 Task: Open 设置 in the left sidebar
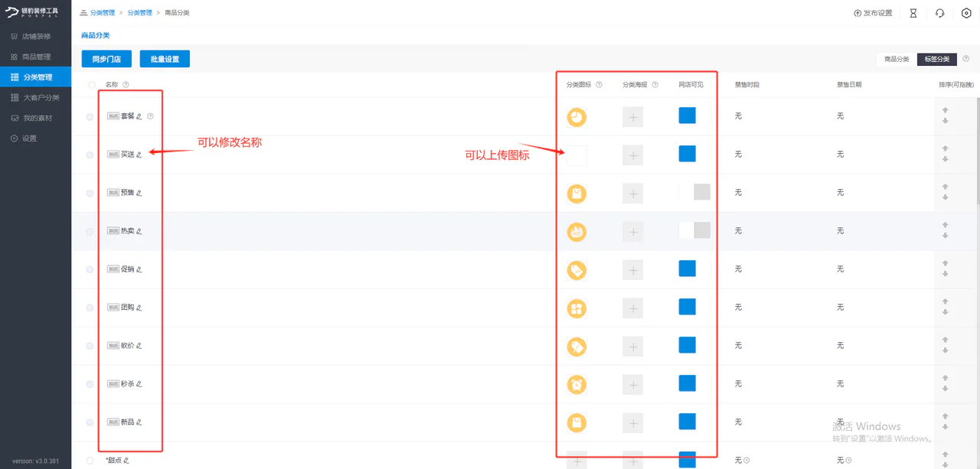tap(35, 138)
